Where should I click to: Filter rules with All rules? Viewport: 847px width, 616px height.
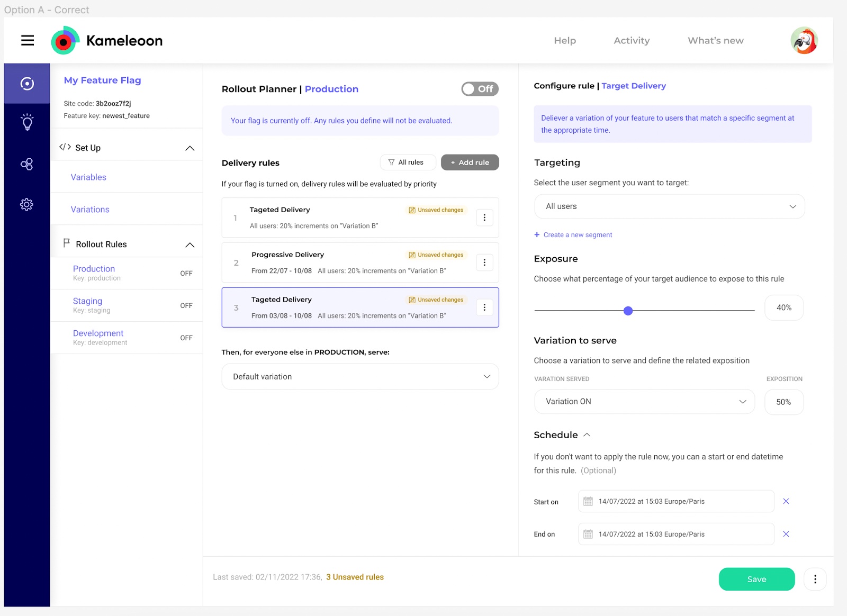pos(408,162)
